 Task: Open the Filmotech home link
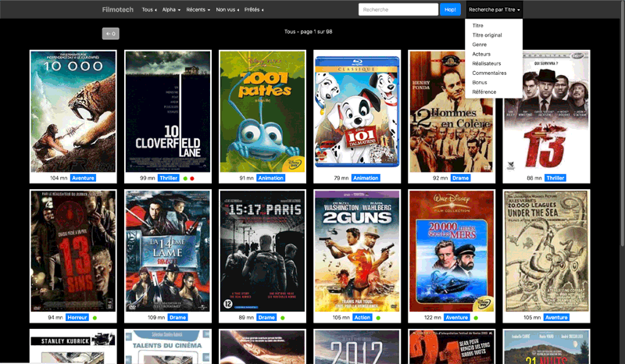tap(118, 9)
